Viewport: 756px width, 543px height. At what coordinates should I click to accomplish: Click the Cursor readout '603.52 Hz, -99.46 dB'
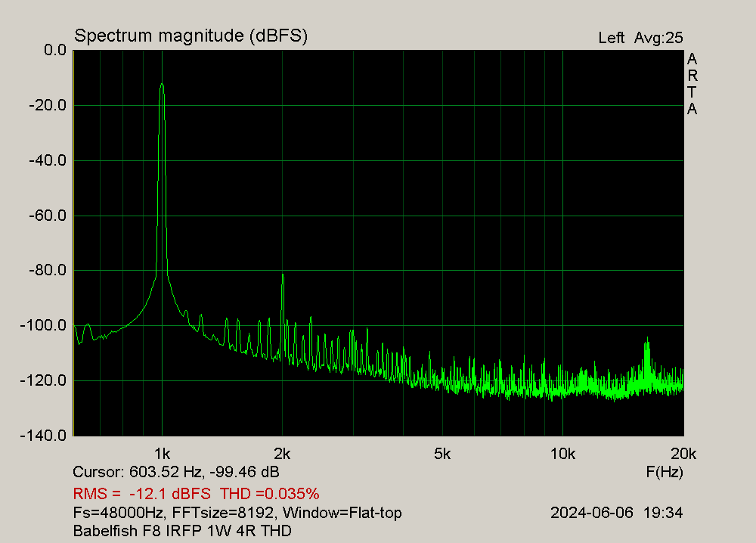pos(204,472)
